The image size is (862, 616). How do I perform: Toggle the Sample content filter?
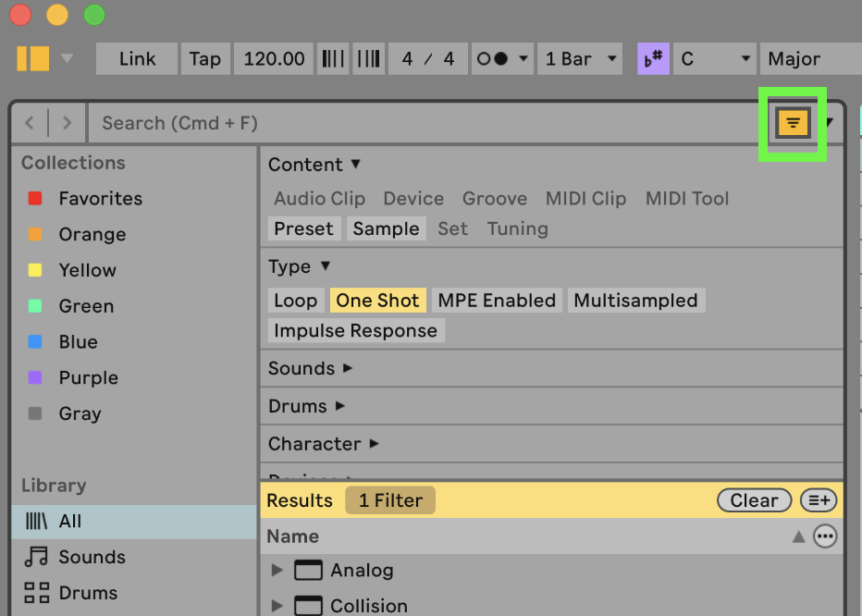point(386,228)
